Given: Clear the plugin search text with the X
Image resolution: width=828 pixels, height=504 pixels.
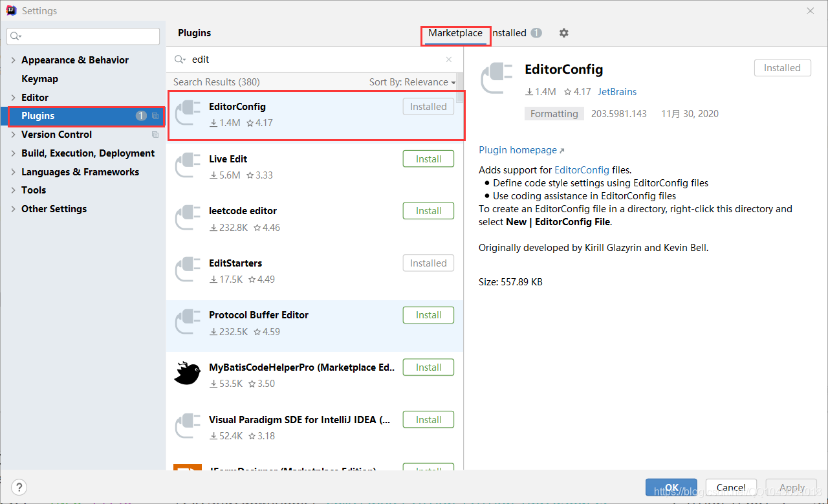Looking at the screenshot, I should coord(449,60).
